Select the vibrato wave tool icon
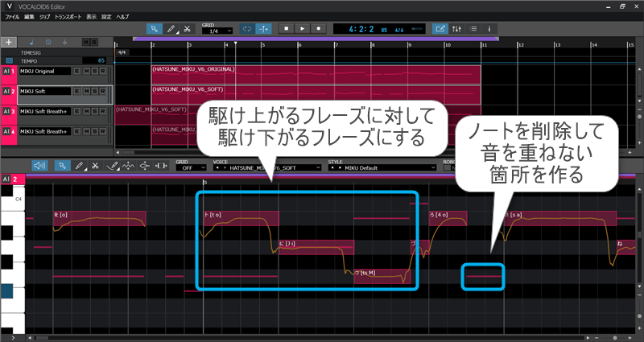Image resolution: width=644 pixels, height=342 pixels. pyautogui.click(x=128, y=166)
